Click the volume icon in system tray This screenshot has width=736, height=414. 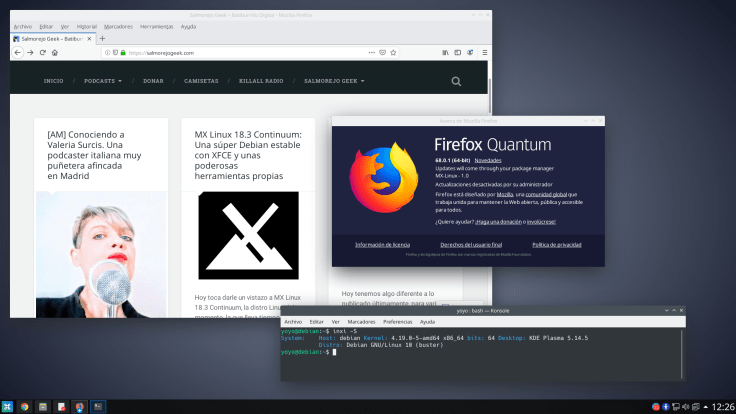tap(688, 406)
